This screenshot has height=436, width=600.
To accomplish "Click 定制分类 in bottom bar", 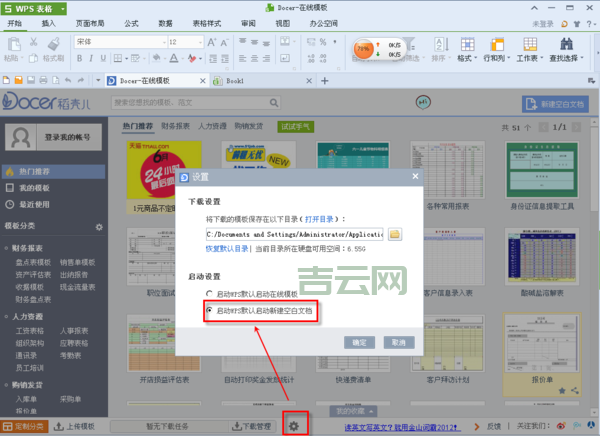I will coord(24,426).
